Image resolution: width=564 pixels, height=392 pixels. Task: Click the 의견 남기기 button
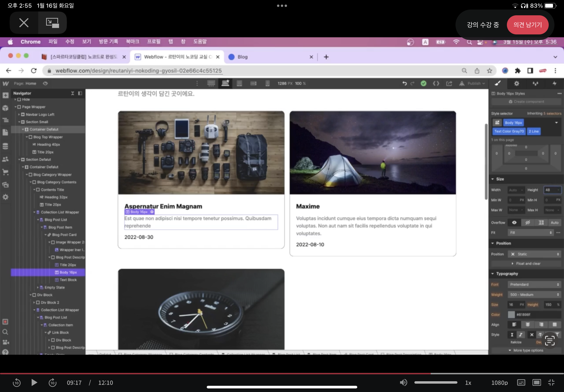click(527, 25)
